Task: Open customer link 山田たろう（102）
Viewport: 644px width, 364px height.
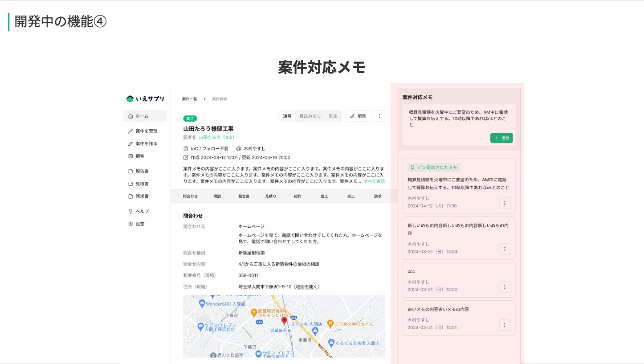Action: pyautogui.click(x=216, y=138)
